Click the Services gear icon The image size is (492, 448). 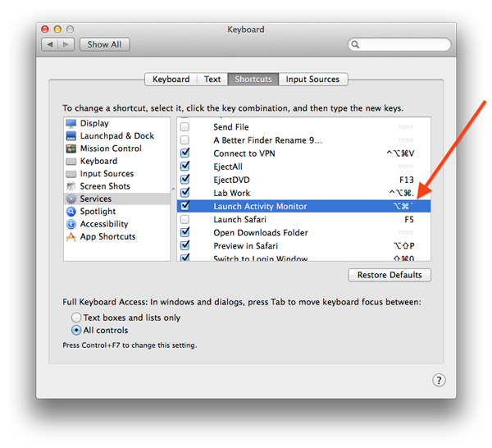pos(71,199)
